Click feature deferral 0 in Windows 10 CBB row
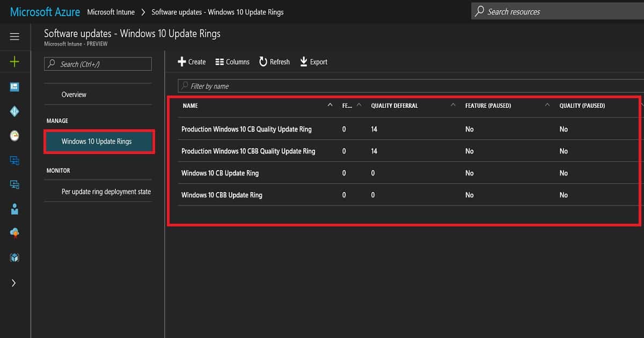The image size is (644, 338). (344, 195)
